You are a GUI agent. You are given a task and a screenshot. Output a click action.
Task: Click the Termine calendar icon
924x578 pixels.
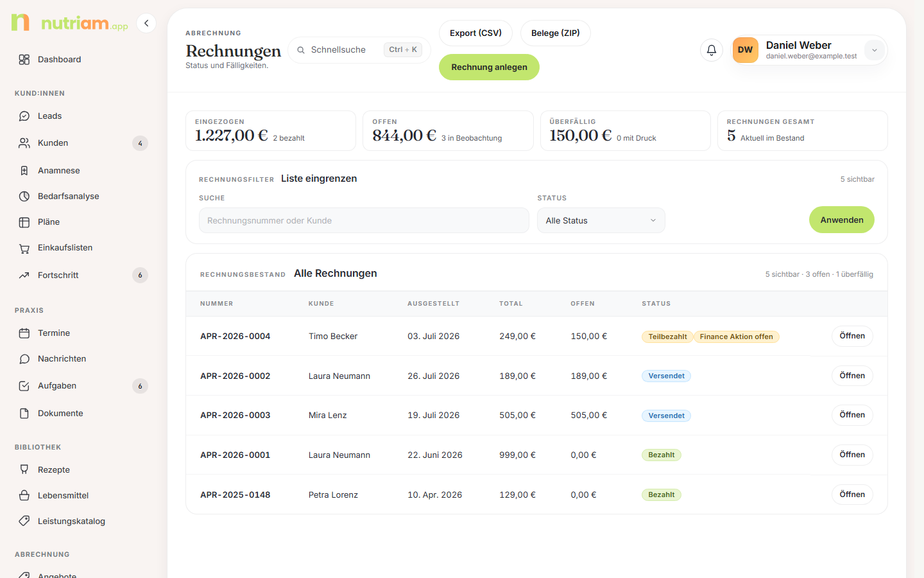tap(24, 333)
